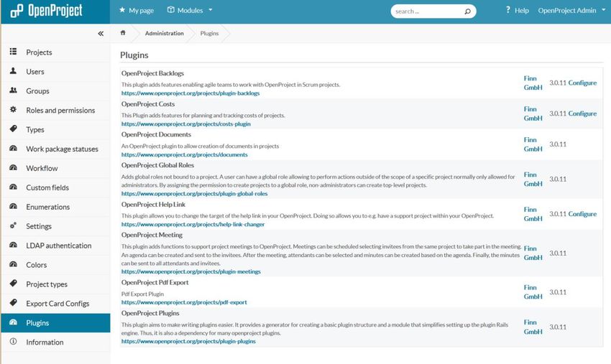Click Finn GmbH author for Documents plugin
This screenshot has width=611, height=364.
533,144
